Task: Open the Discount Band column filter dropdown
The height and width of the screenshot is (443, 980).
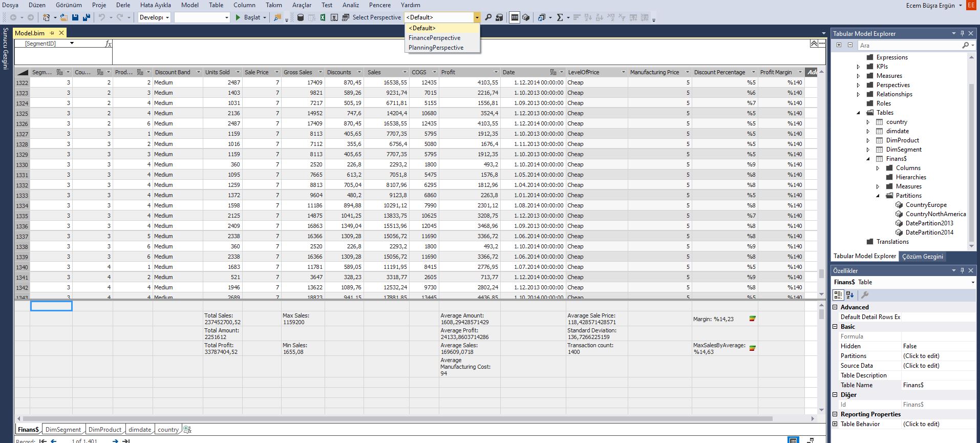Action: point(198,72)
